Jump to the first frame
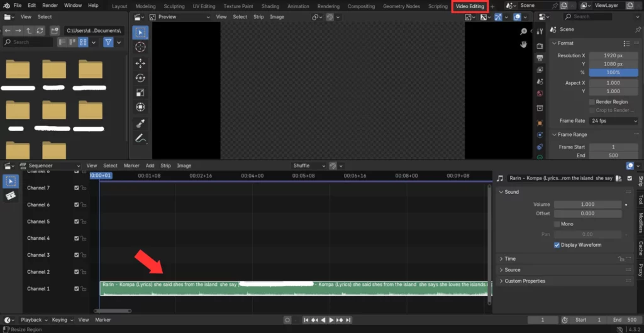This screenshot has width=644, height=333. click(306, 320)
